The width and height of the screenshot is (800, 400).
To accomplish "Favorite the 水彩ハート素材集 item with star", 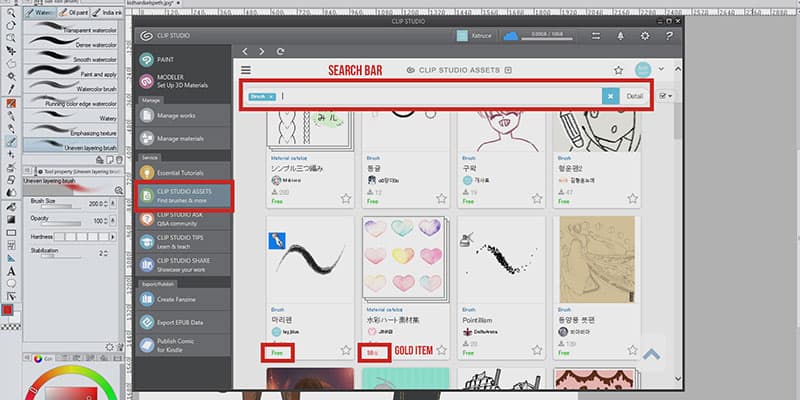I will (x=441, y=350).
